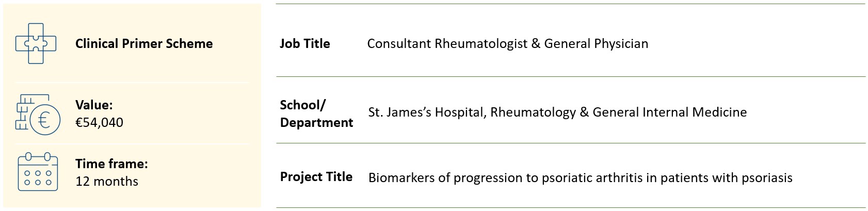Click the calendar time frame icon
Viewport: 868px width, 211px height.
coord(38,172)
